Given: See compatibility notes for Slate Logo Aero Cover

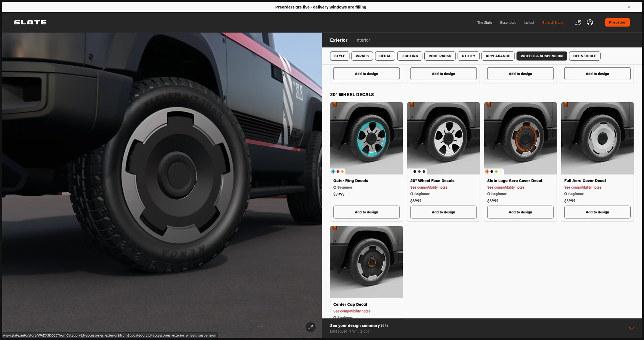Looking at the screenshot, I should click(x=506, y=187).
